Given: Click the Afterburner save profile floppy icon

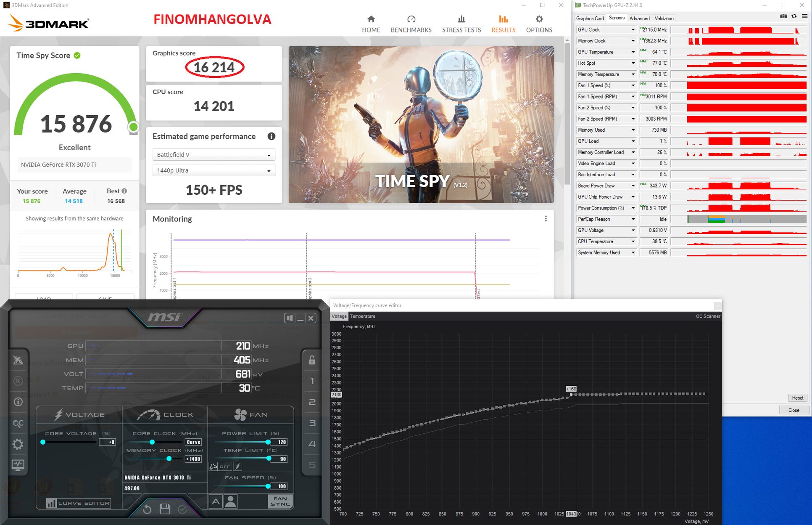Looking at the screenshot, I should pyautogui.click(x=165, y=509).
